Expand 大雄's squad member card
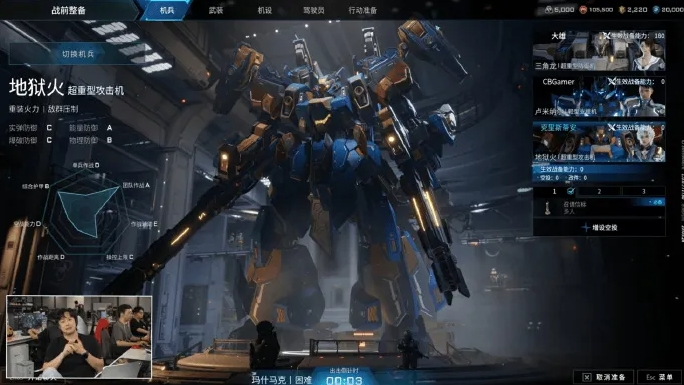This screenshot has width=684, height=385. coord(599,51)
